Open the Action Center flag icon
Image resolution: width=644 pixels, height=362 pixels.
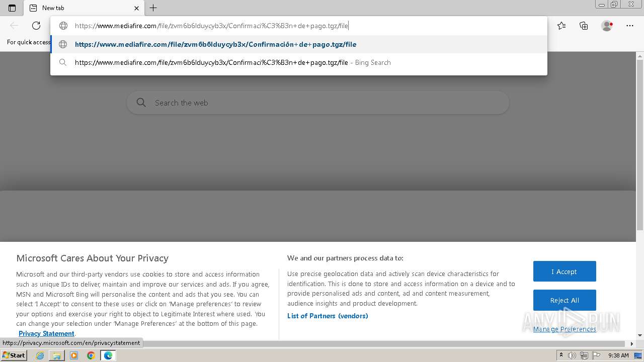(596, 355)
